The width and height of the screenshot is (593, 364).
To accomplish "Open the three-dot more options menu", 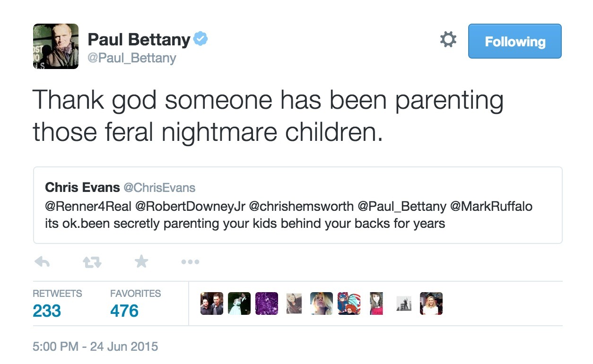I will coord(190,262).
